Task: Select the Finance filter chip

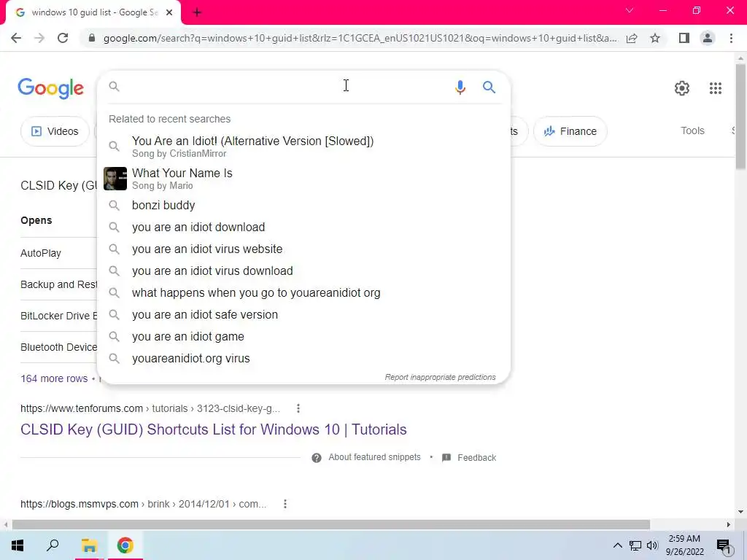Action: [570, 131]
